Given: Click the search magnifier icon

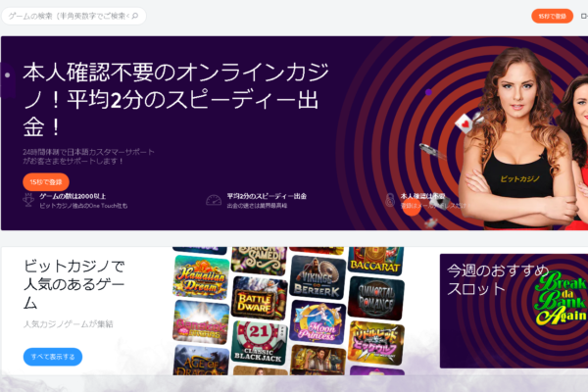Looking at the screenshot, I should pyautogui.click(x=134, y=17).
